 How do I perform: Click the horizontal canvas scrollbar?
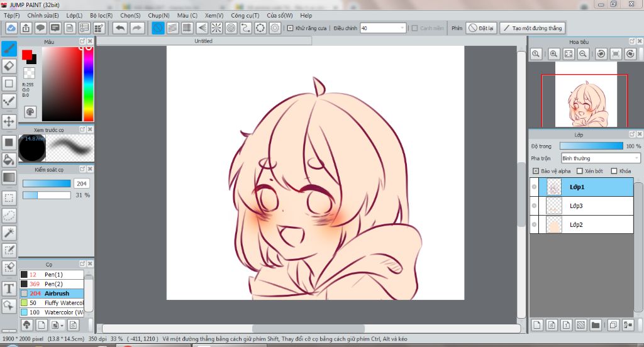[x=308, y=329]
